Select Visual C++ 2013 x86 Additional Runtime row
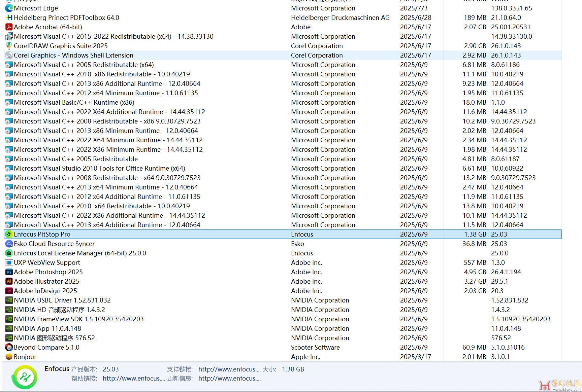 [x=283, y=83]
